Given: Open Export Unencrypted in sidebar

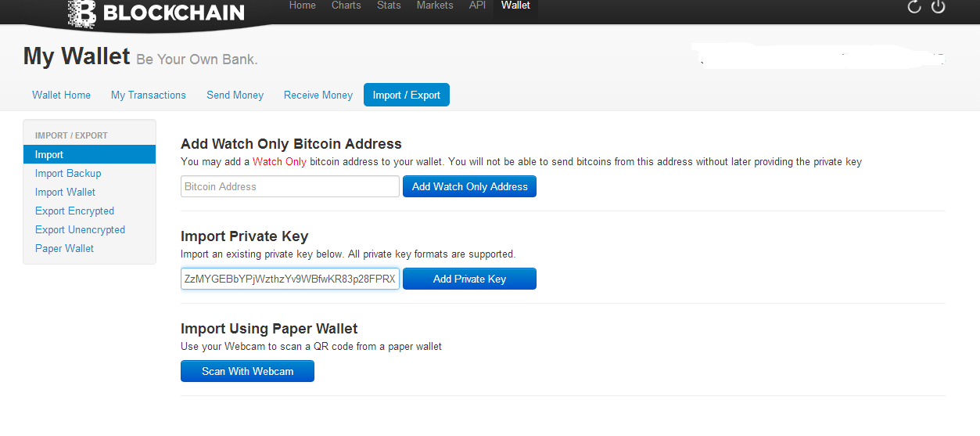Looking at the screenshot, I should (80, 229).
